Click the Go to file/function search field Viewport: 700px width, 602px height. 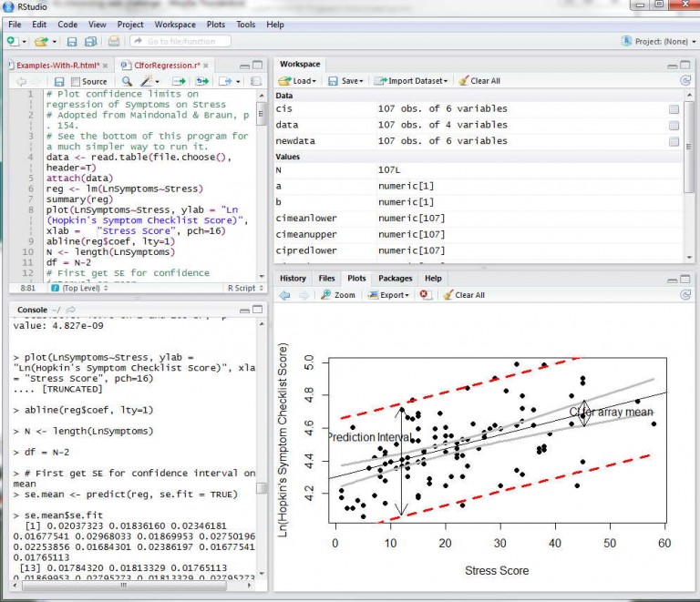tap(180, 42)
